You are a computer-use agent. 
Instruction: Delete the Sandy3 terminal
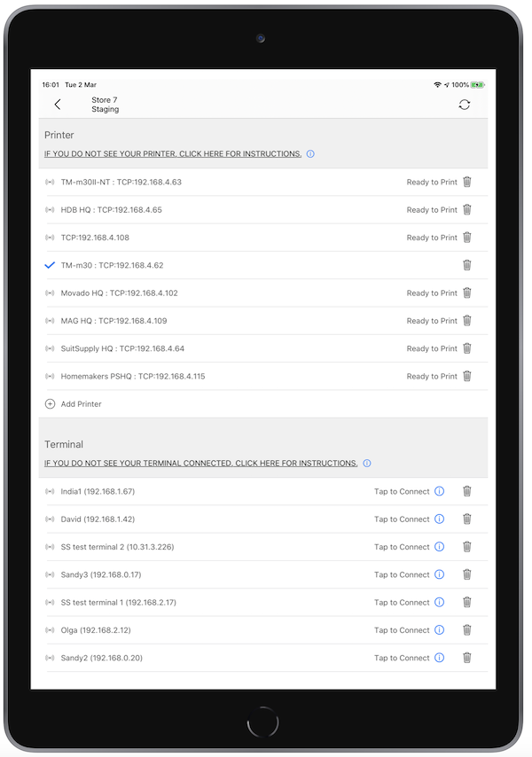(466, 574)
